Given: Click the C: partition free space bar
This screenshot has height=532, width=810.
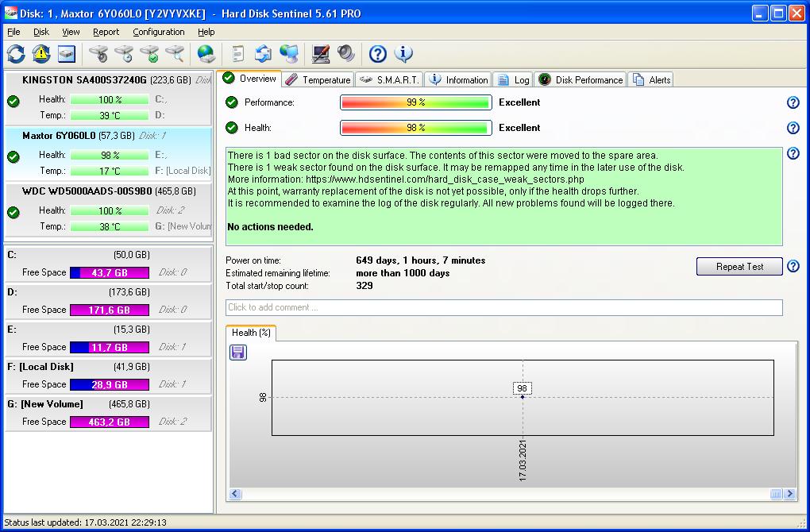Looking at the screenshot, I should pyautogui.click(x=110, y=272).
